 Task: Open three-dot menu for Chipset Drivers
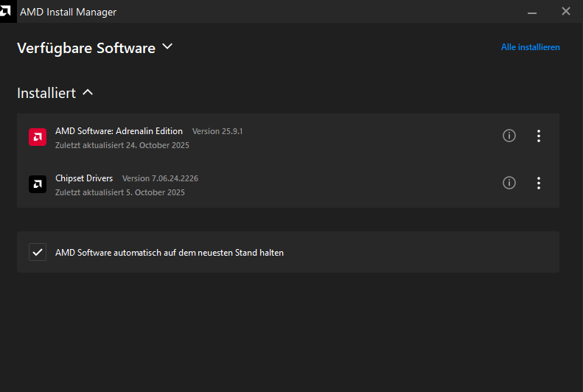(538, 183)
